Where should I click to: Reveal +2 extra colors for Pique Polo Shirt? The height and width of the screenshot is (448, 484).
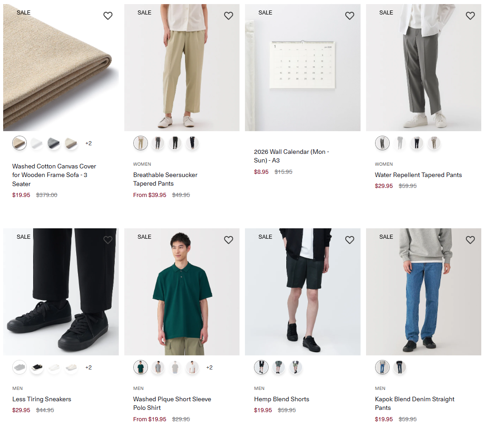tap(210, 368)
